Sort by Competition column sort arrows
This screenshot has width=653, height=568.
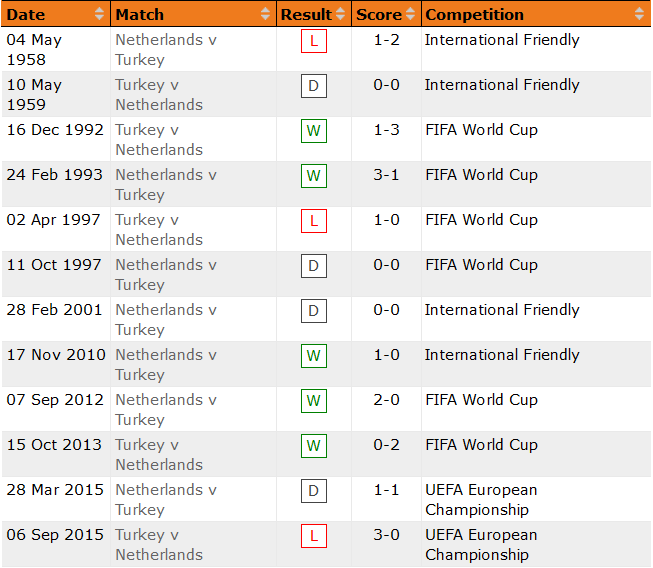point(640,14)
